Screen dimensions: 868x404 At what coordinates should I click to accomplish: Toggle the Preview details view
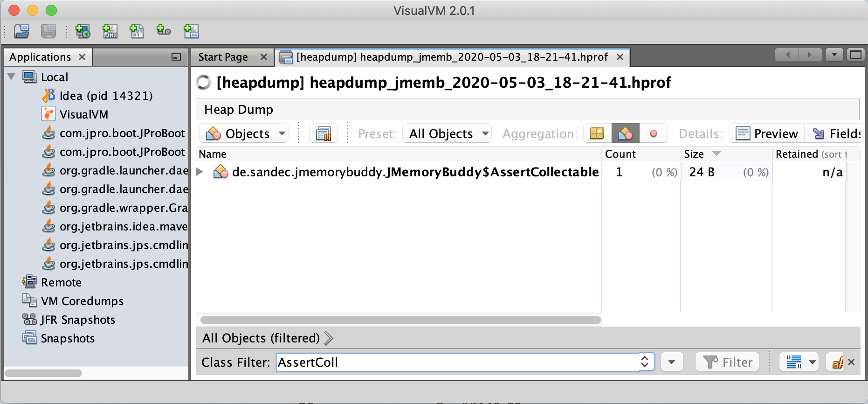tap(767, 134)
